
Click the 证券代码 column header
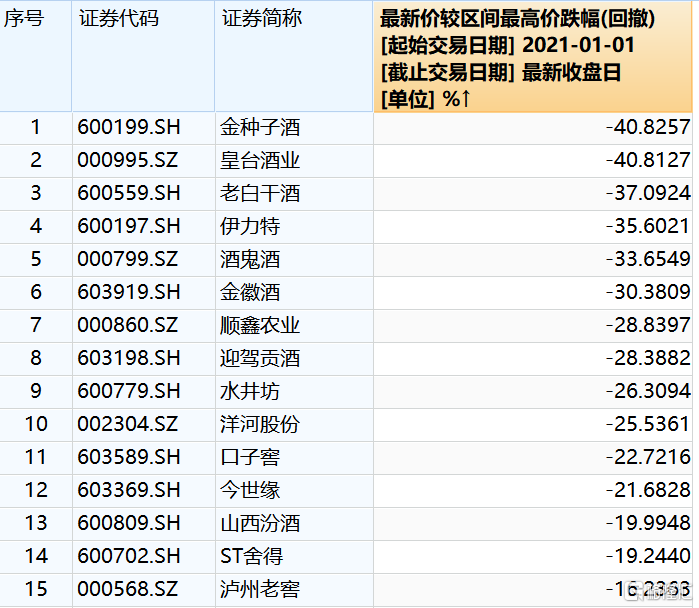[143, 56]
